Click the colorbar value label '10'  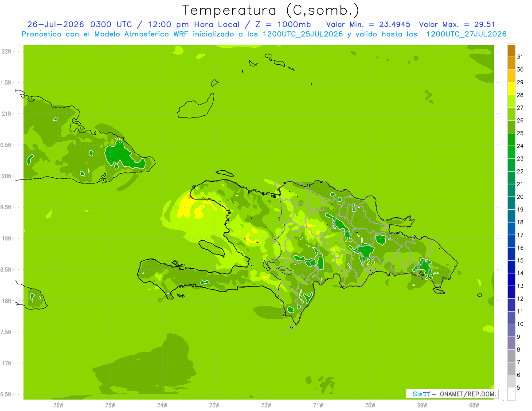(x=520, y=324)
